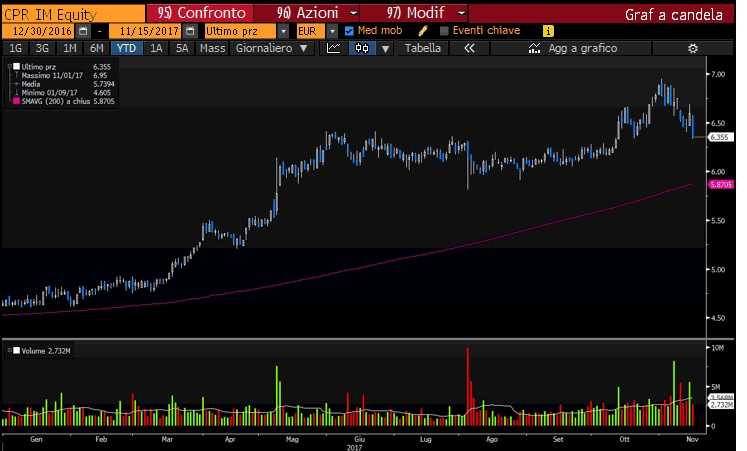Image resolution: width=747 pixels, height=451 pixels.
Task: Click the pink 5.8705 moving average label
Action: 720,184
